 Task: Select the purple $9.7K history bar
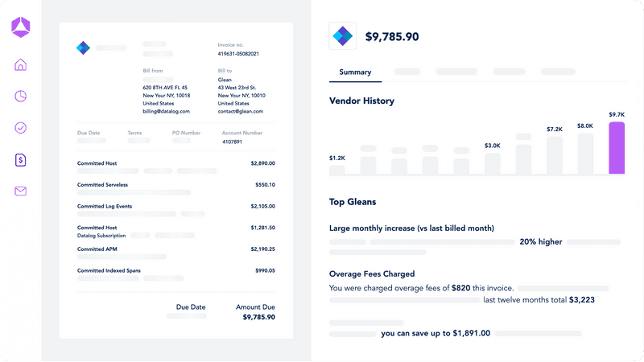tap(617, 148)
